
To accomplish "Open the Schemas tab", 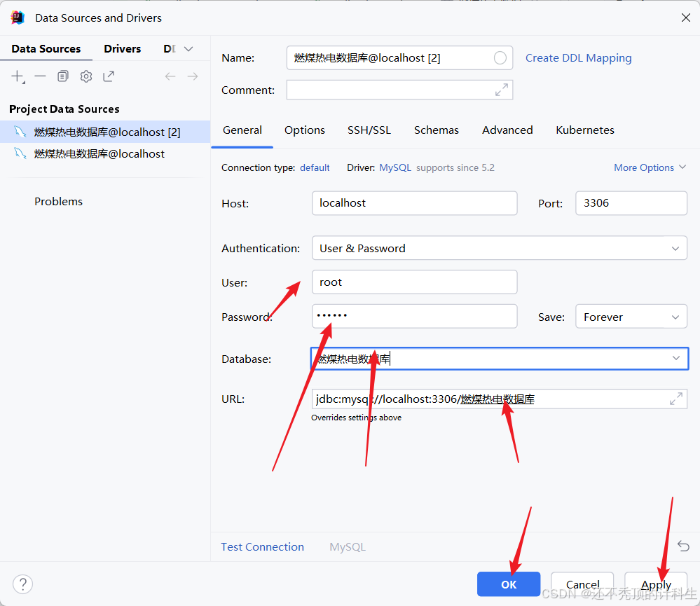I will (x=436, y=130).
